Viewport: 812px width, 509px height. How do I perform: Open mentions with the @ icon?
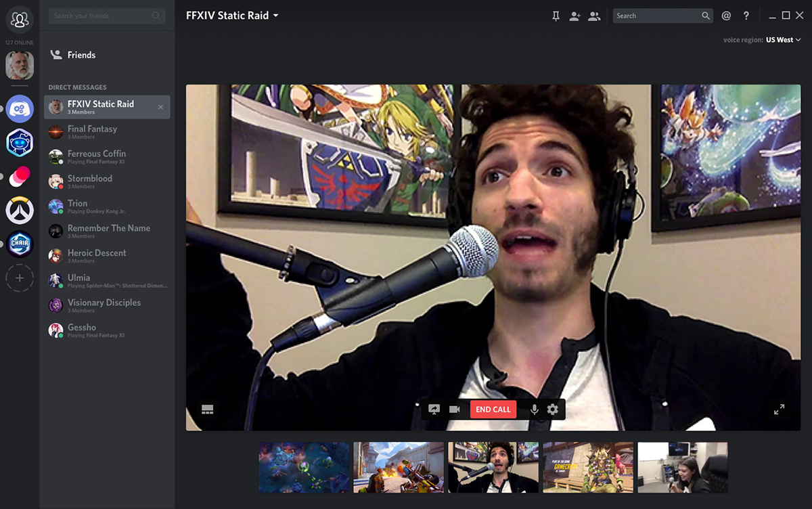point(726,16)
